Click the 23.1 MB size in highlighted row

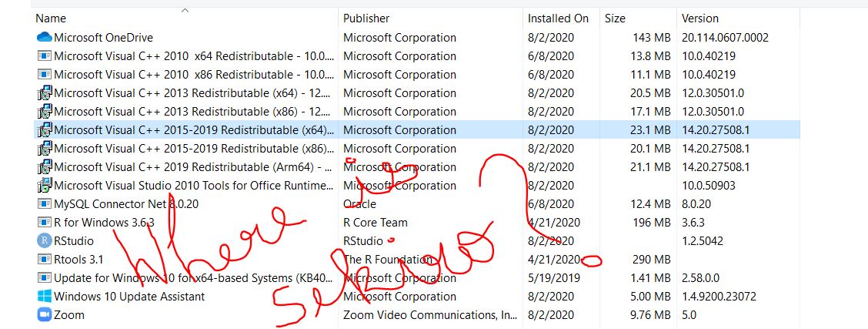point(650,129)
